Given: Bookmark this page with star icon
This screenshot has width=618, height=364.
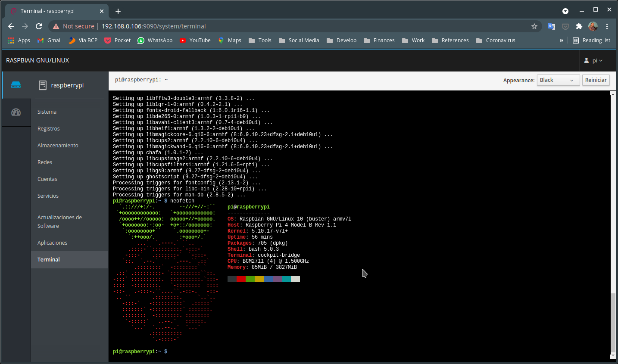Looking at the screenshot, I should pyautogui.click(x=534, y=26).
